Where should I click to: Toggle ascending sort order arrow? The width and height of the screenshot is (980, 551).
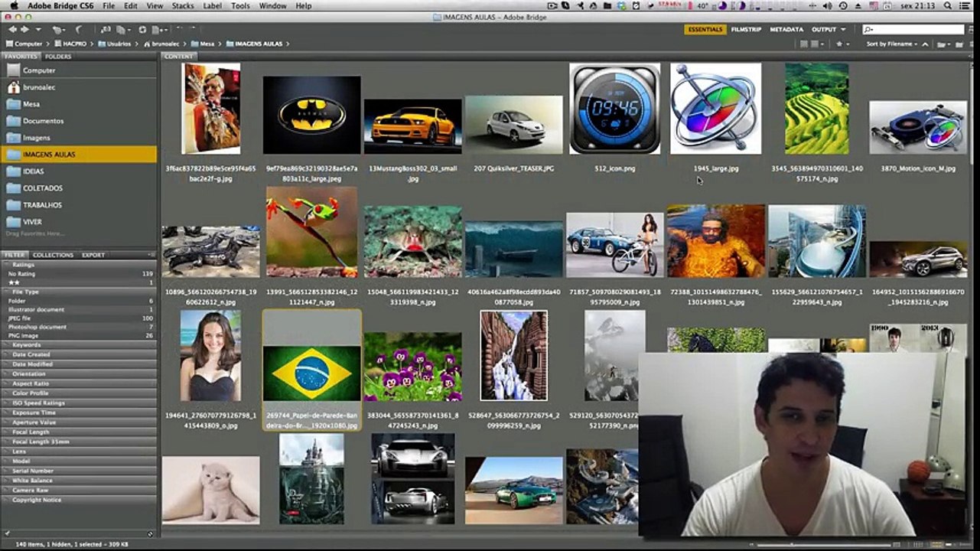pos(925,44)
